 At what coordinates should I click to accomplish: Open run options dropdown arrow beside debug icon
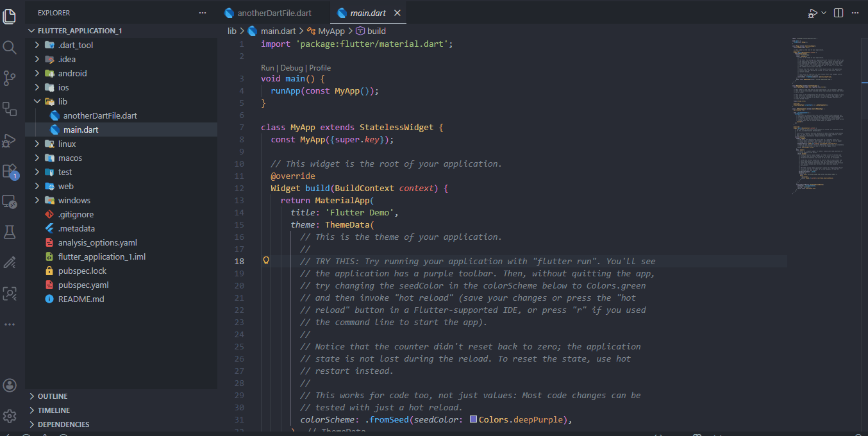pos(824,13)
